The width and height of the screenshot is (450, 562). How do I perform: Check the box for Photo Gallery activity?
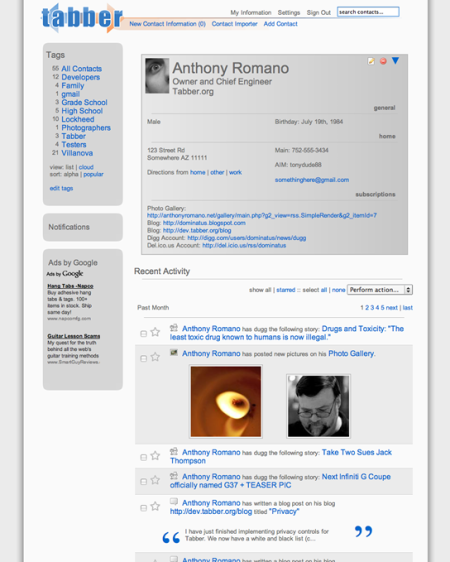[143, 358]
